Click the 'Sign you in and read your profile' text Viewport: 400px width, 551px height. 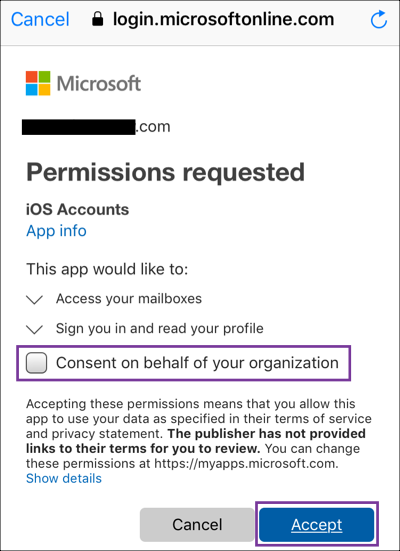coord(160,329)
